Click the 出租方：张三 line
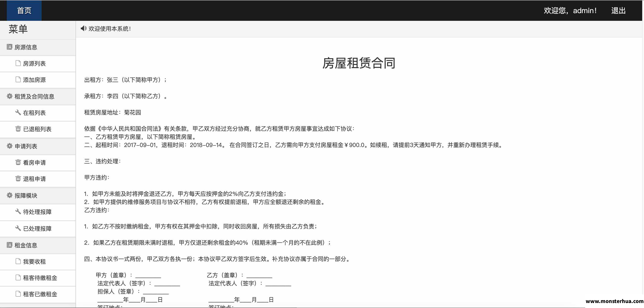This screenshot has width=644, height=308. [x=125, y=80]
